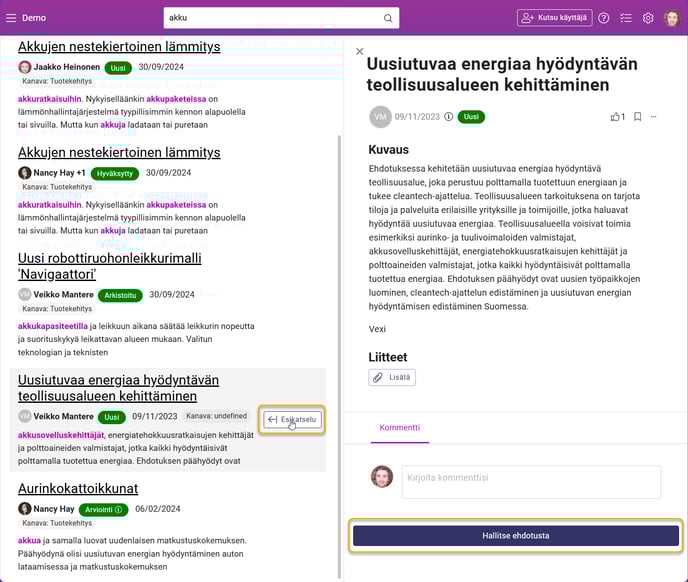The height and width of the screenshot is (582, 688).
Task: Open 'Uusi robottiruohonleikkurimalli Navigaattori' result
Action: 110,266
